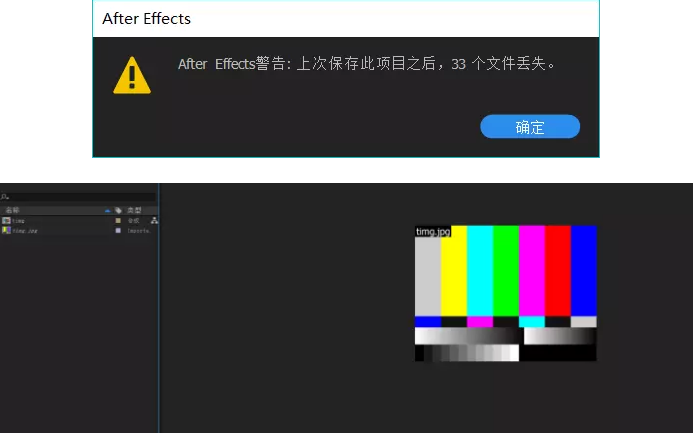The image size is (693, 433).
Task: Click the lavender label swatch for timg.jpg
Action: pyautogui.click(x=118, y=231)
